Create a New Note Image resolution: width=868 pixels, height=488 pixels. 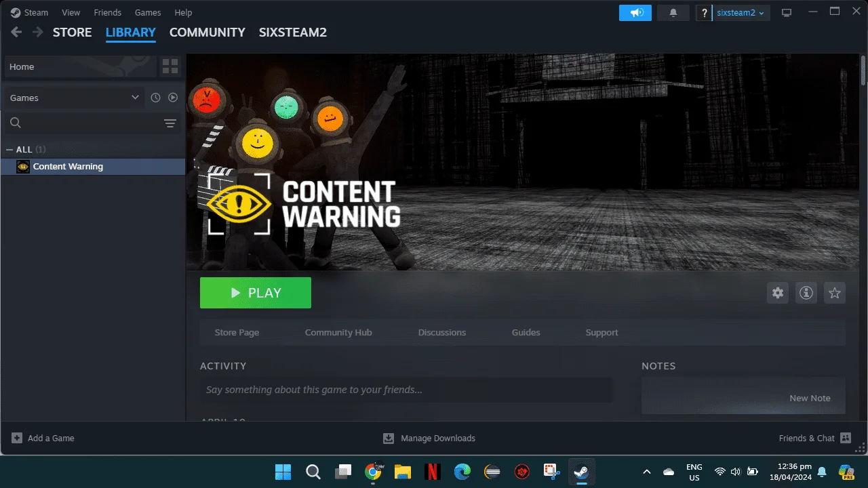point(810,398)
